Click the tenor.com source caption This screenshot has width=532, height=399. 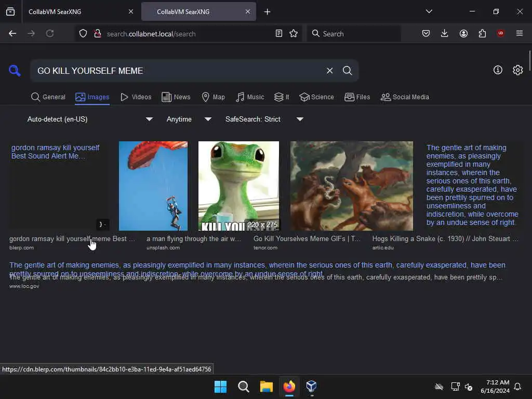265,248
